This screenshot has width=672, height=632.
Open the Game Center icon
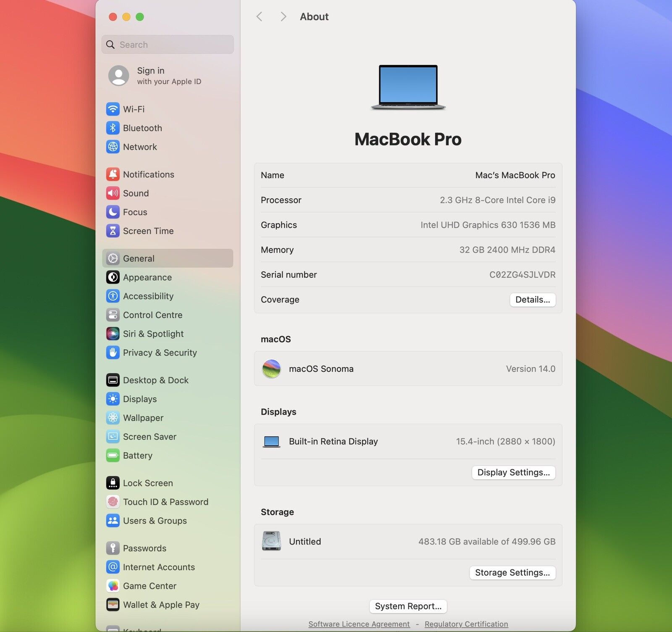coord(113,586)
